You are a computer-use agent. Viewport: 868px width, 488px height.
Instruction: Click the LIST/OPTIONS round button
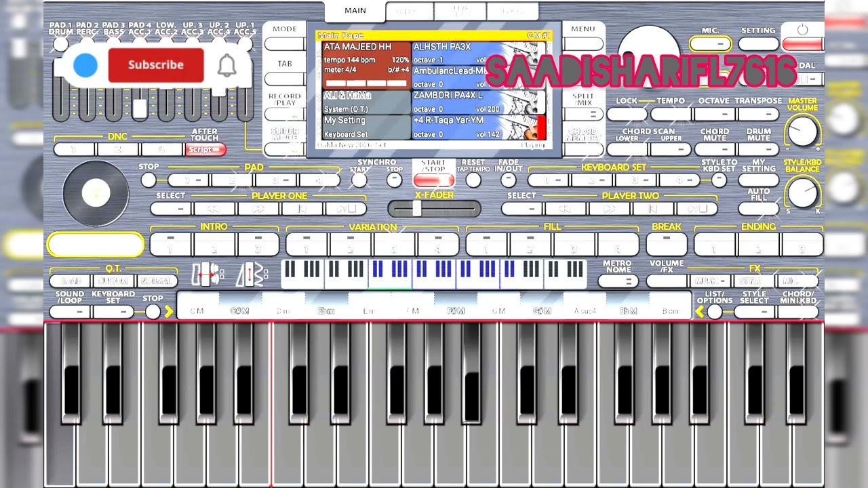[714, 312]
